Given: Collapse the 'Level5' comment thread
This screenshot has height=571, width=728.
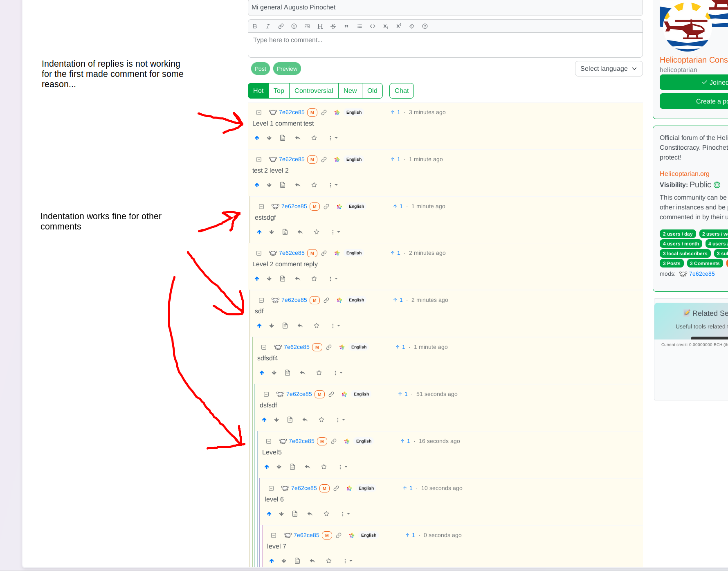Looking at the screenshot, I should pyautogui.click(x=269, y=441).
